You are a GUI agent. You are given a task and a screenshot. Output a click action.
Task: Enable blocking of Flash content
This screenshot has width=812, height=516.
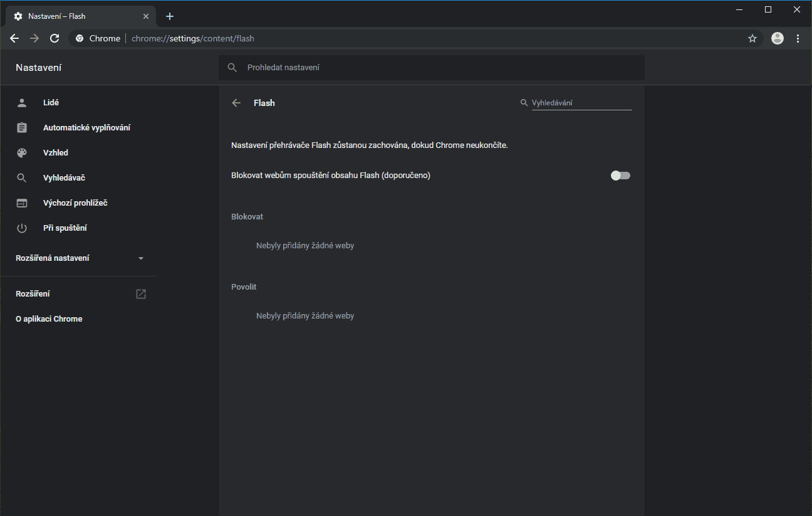pyautogui.click(x=620, y=175)
